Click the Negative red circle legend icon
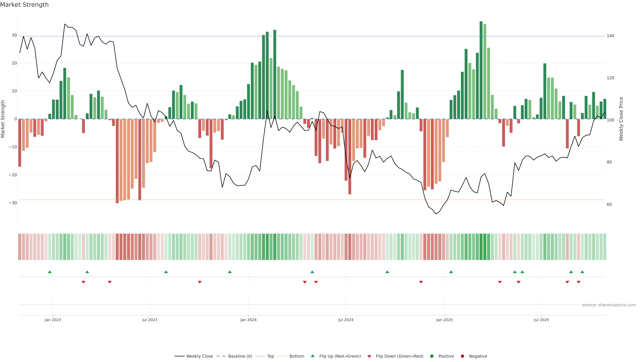Image resolution: width=644 pixels, height=362 pixels. click(462, 356)
